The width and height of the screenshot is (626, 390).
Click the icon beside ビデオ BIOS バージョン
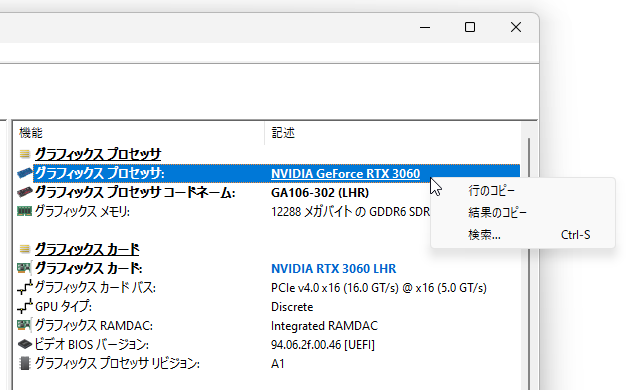(25, 344)
